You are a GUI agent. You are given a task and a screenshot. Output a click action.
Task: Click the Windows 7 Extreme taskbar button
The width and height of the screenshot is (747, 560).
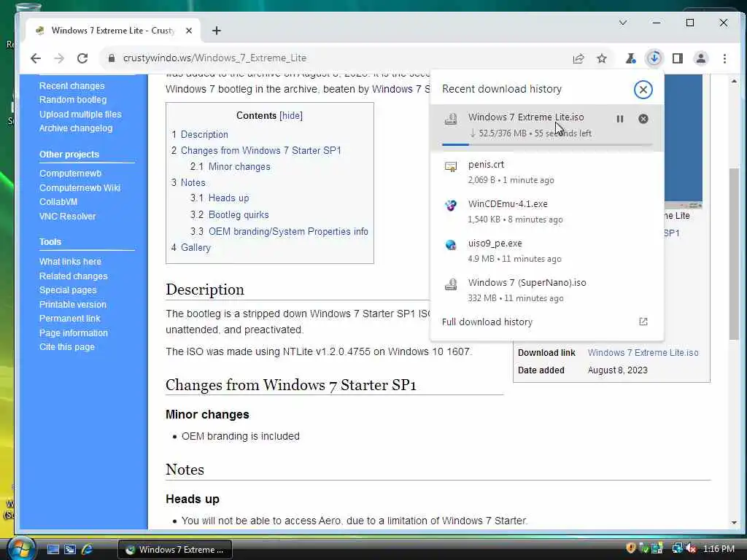175,550
